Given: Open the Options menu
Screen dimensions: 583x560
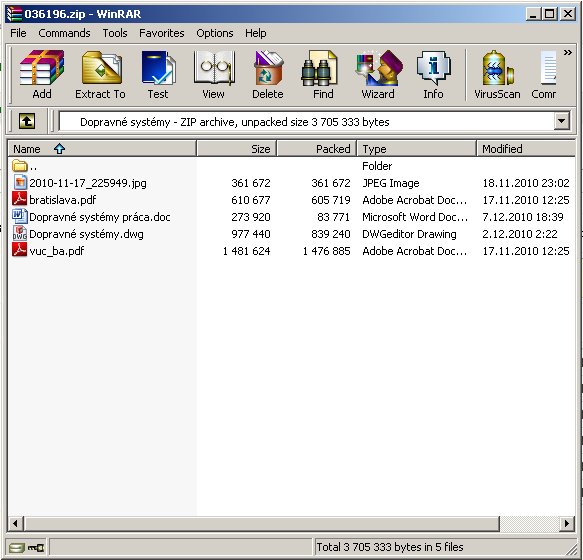Looking at the screenshot, I should (215, 33).
